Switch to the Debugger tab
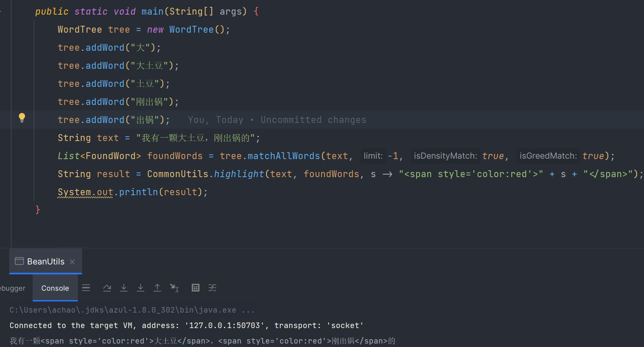The image size is (644, 347). pos(13,289)
